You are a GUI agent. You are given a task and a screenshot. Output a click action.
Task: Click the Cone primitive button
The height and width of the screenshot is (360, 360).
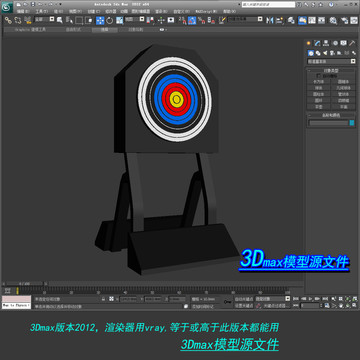(x=344, y=82)
